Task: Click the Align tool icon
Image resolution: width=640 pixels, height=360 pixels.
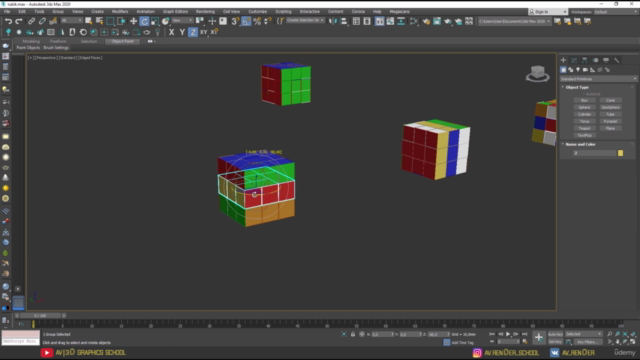Action: click(x=344, y=21)
